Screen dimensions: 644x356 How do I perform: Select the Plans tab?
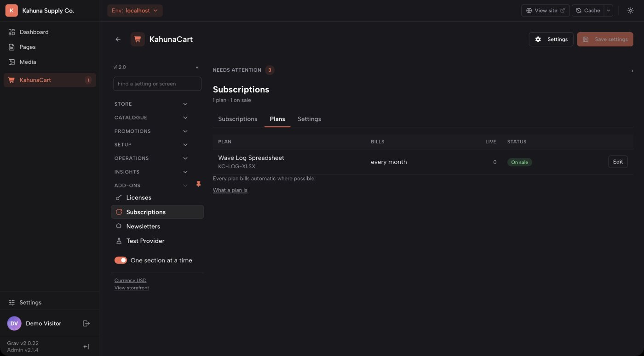coord(277,119)
